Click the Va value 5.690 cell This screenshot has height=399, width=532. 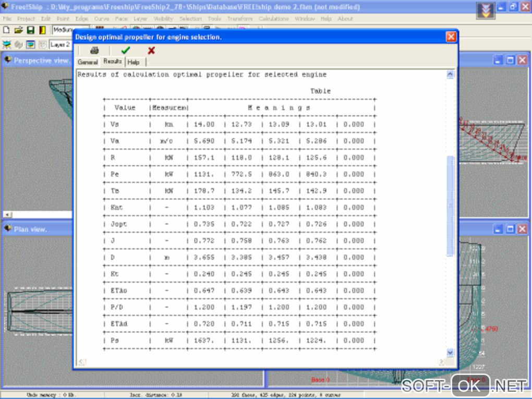204,141
